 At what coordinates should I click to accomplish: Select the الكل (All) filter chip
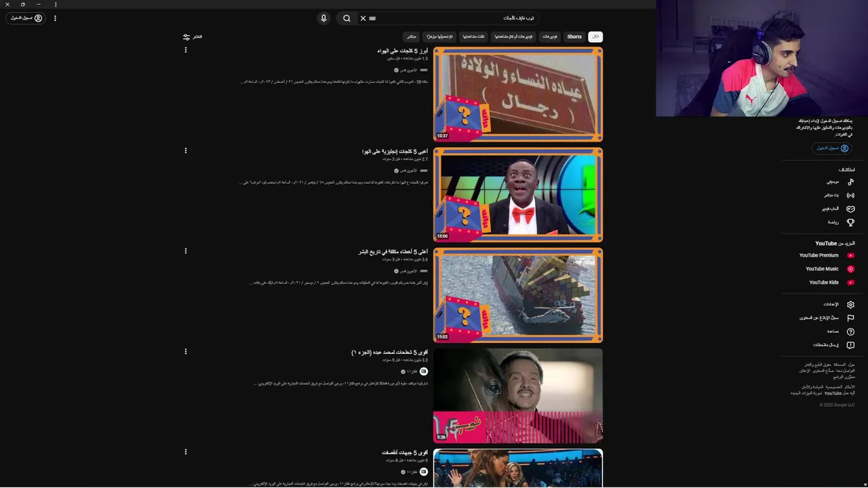coord(595,37)
